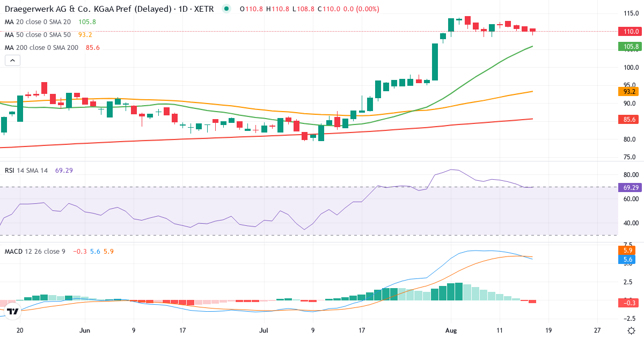
Task: Click the green market status dot
Action: point(226,9)
